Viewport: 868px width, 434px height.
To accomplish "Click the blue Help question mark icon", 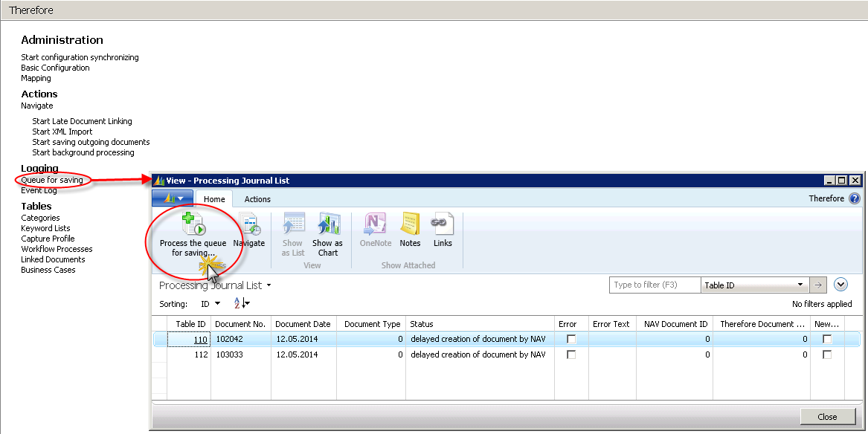I will click(854, 198).
